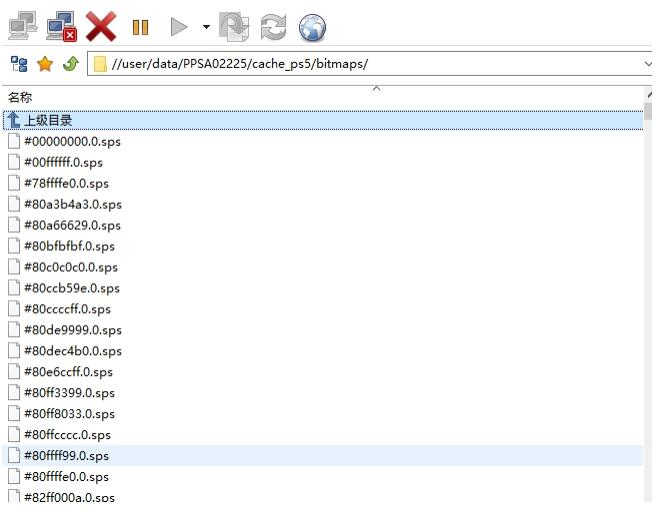Open the dropdown arrow next to play
The image size is (656, 530).
[x=206, y=27]
